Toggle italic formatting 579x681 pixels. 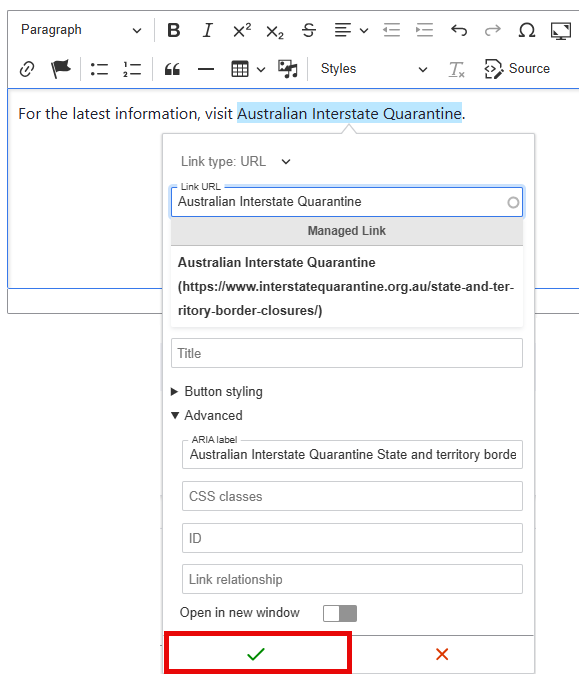click(208, 30)
